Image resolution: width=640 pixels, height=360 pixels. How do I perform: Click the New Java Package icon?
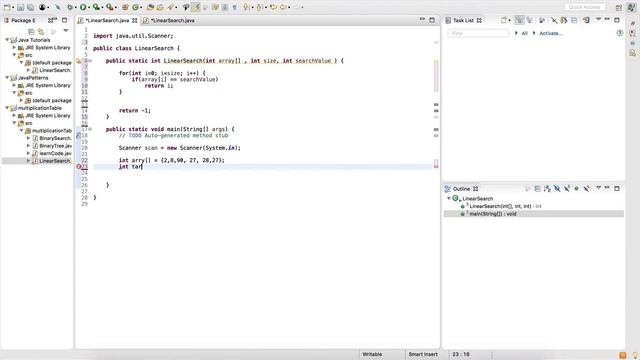coord(125,7)
